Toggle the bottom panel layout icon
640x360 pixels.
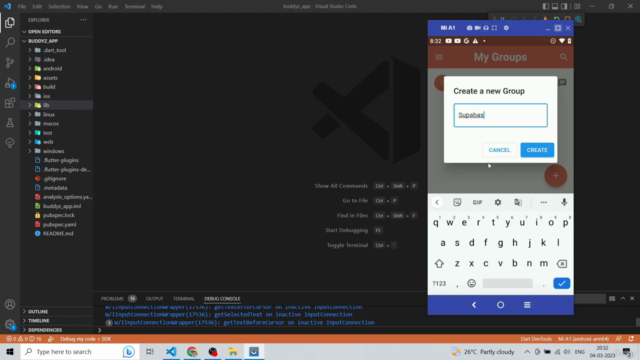point(555,6)
